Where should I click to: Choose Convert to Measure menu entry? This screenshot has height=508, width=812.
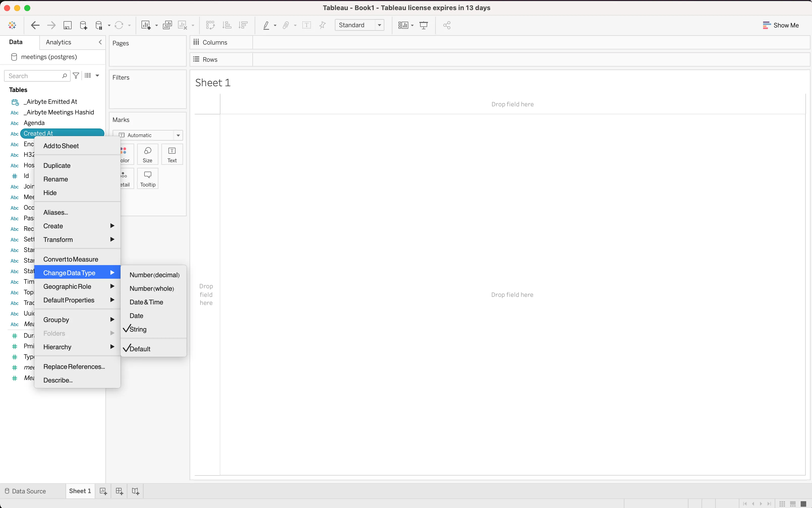(x=71, y=259)
